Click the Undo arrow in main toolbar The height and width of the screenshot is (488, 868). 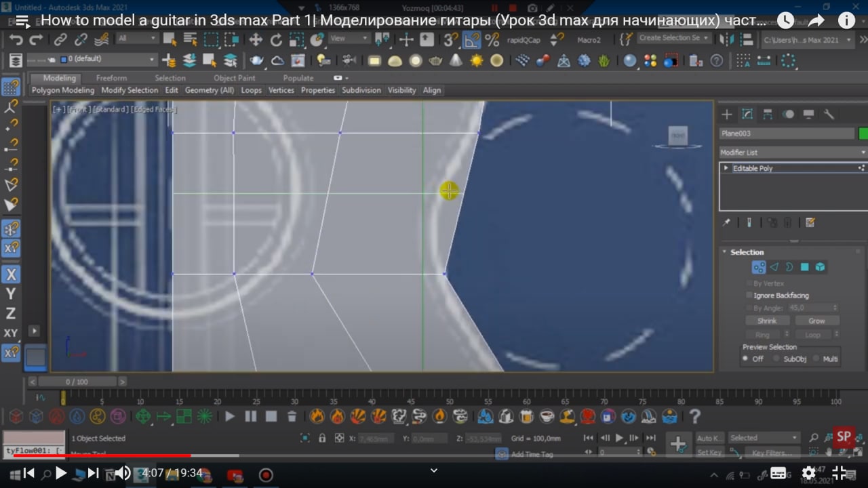[x=16, y=39]
